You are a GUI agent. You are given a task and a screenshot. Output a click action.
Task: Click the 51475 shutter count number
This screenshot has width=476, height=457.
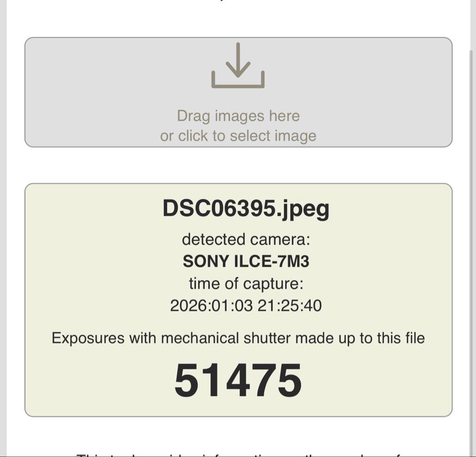tap(238, 380)
